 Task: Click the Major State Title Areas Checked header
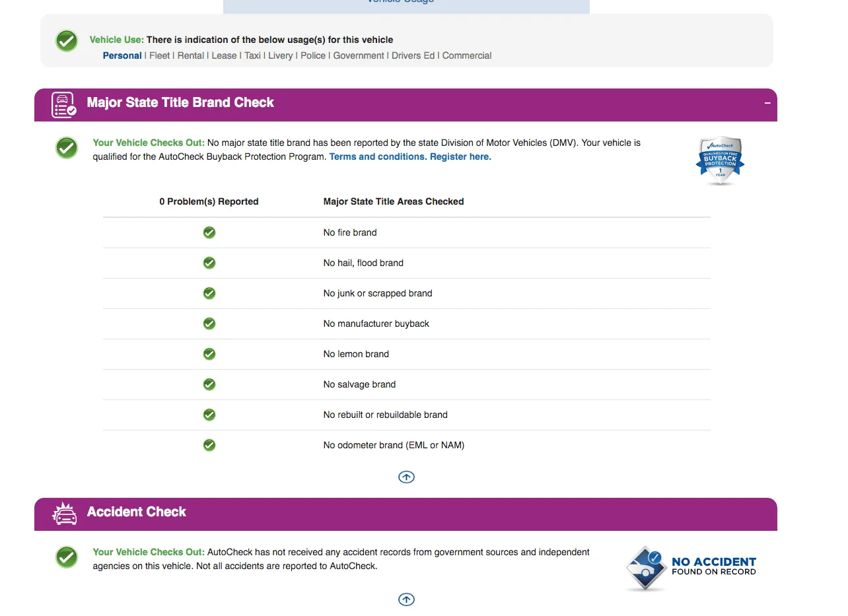394,201
